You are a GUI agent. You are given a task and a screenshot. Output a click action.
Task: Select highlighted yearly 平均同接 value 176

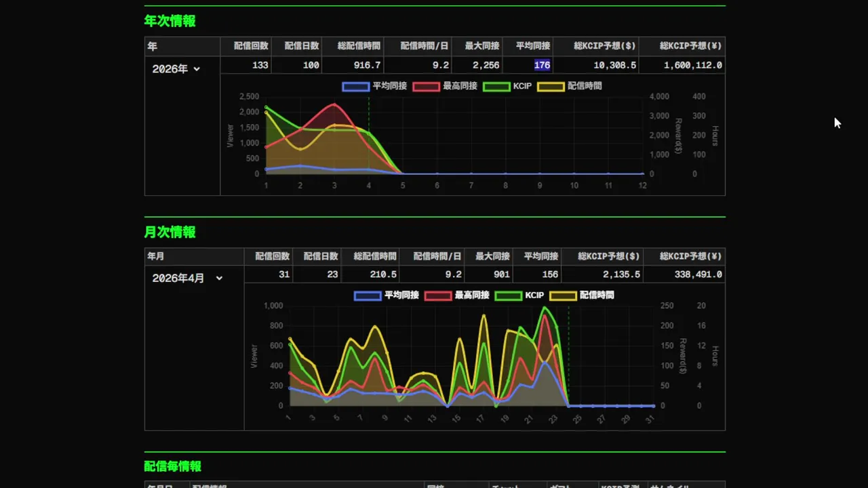coord(542,65)
